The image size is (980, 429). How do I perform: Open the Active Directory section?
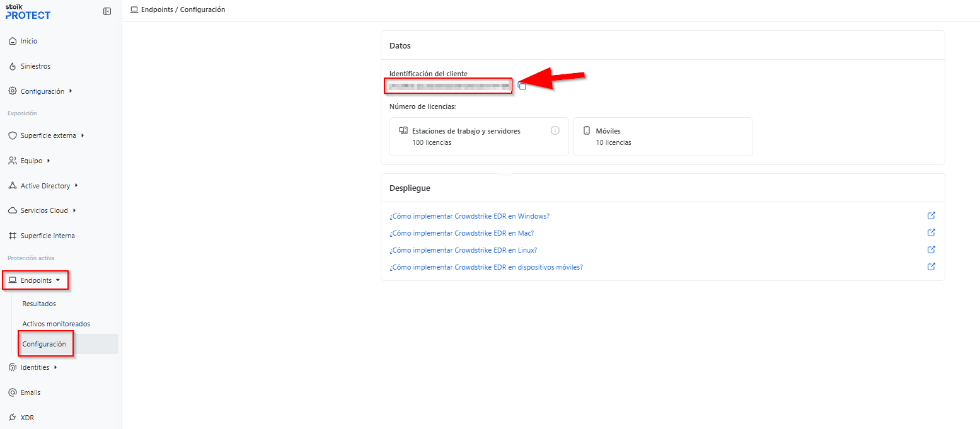pyautogui.click(x=44, y=185)
